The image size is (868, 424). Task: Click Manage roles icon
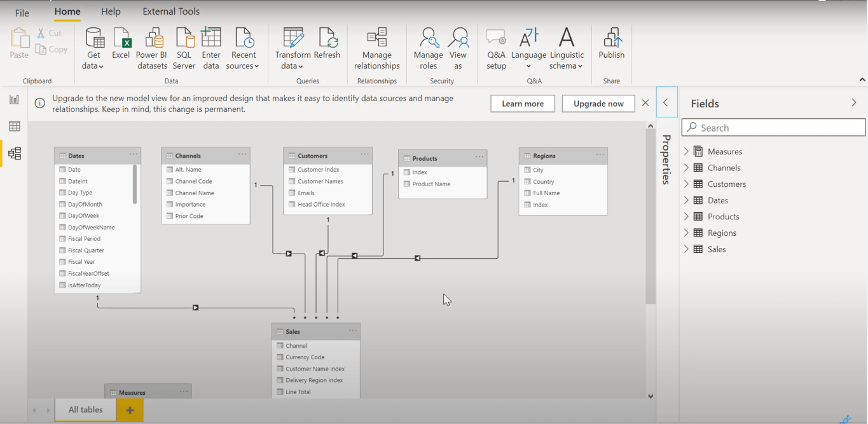tap(429, 38)
